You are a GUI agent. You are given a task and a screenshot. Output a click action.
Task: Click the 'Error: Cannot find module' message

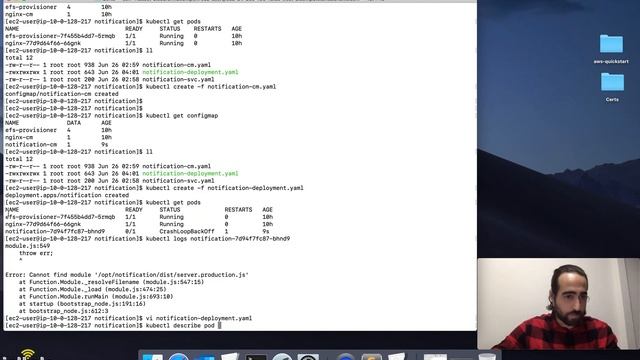coord(127,275)
